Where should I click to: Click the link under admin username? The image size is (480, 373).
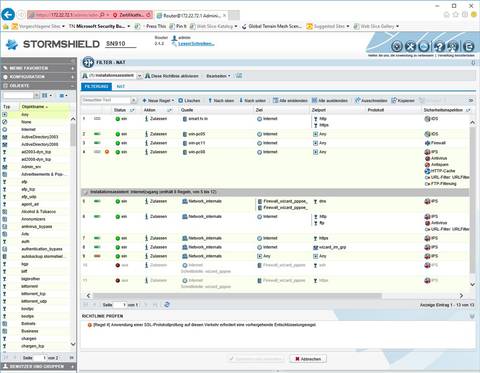pos(196,44)
